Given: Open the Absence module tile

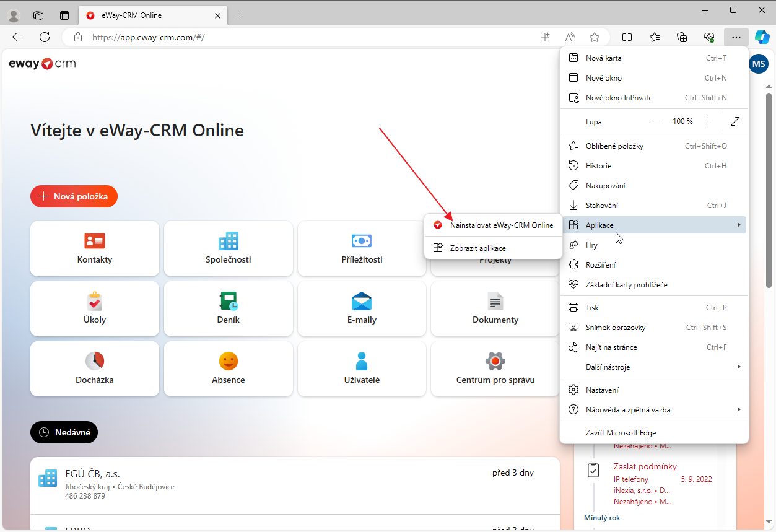Looking at the screenshot, I should 229,368.
